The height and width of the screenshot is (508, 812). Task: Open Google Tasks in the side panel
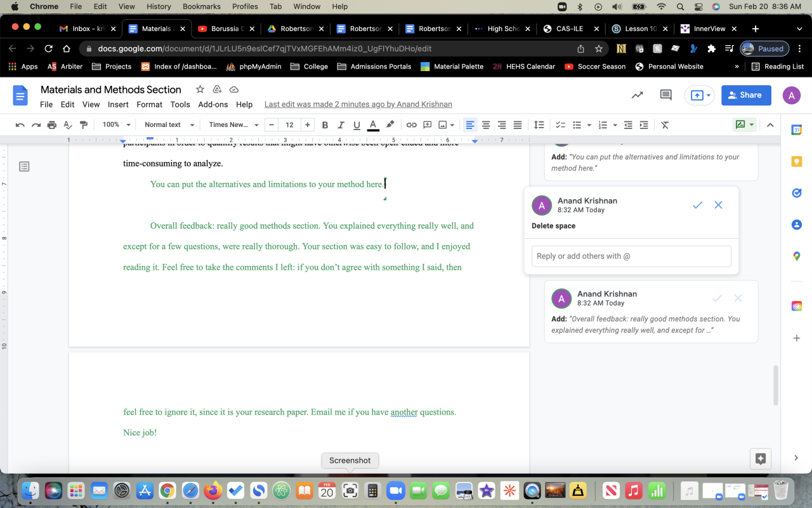coord(797,193)
